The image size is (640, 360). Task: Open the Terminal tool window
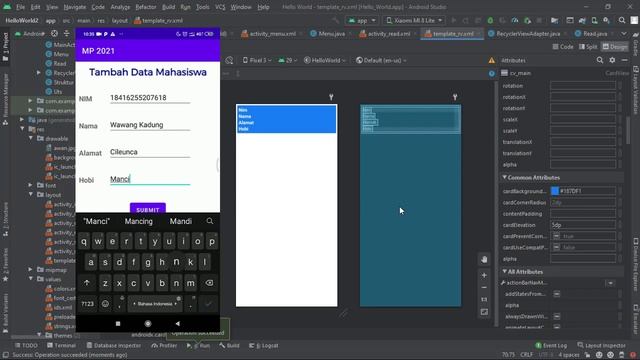pyautogui.click(x=61, y=345)
